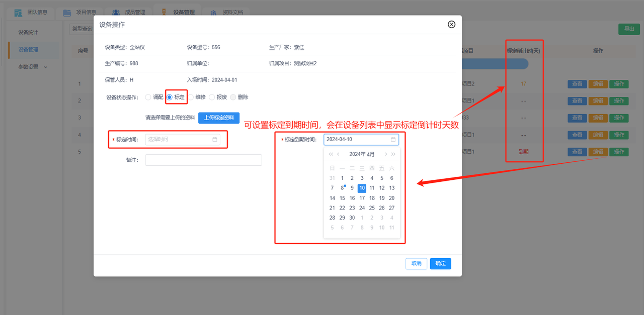Click the 备注 text input field

click(x=203, y=160)
